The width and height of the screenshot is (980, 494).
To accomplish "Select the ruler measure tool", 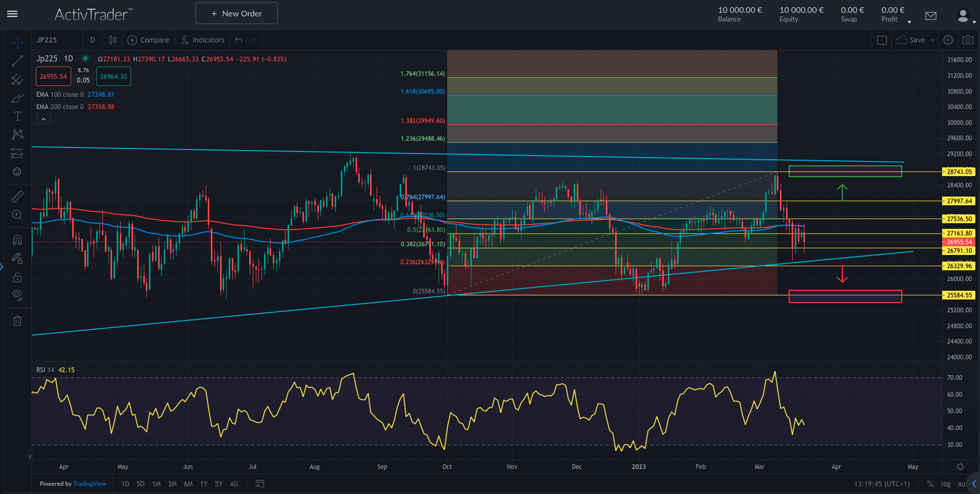I will [17, 196].
